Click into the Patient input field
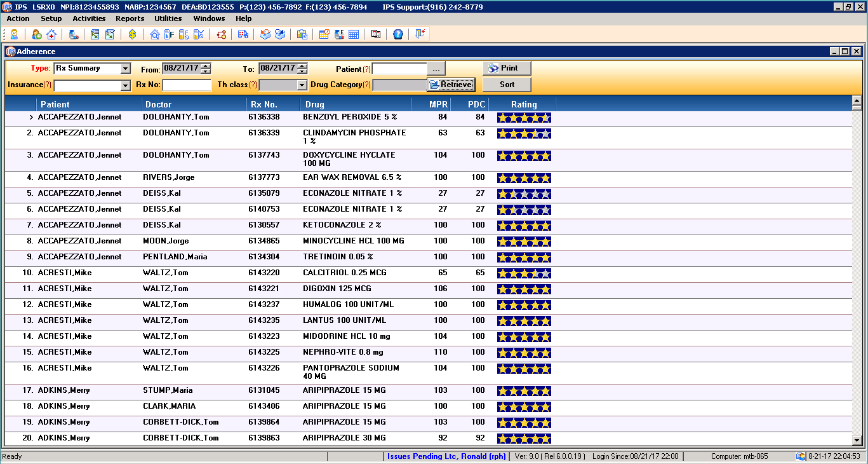Screen dimensions: 868x464 pos(399,69)
